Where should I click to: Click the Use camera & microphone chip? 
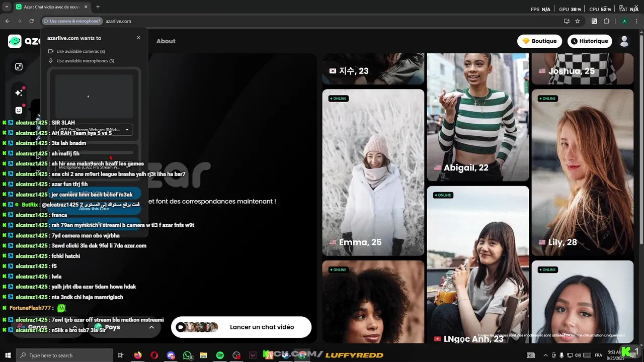pyautogui.click(x=72, y=21)
